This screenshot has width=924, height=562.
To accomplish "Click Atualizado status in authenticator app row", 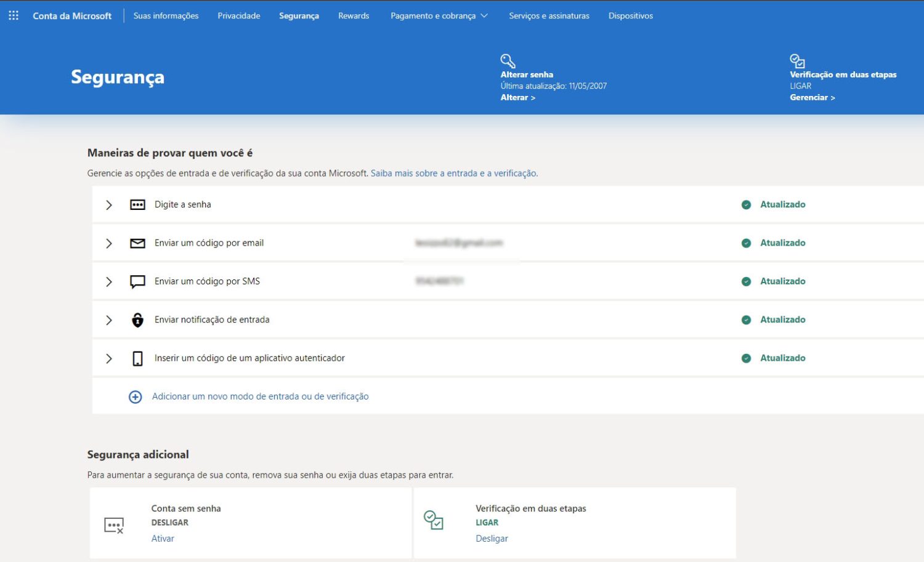I will tap(783, 358).
